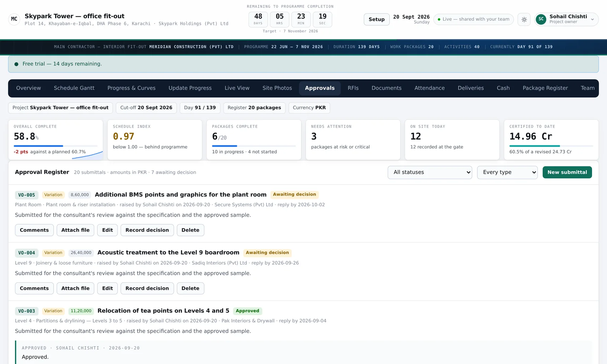607x364 pixels.
Task: Toggle the Live shared with your team status
Action: click(473, 19)
